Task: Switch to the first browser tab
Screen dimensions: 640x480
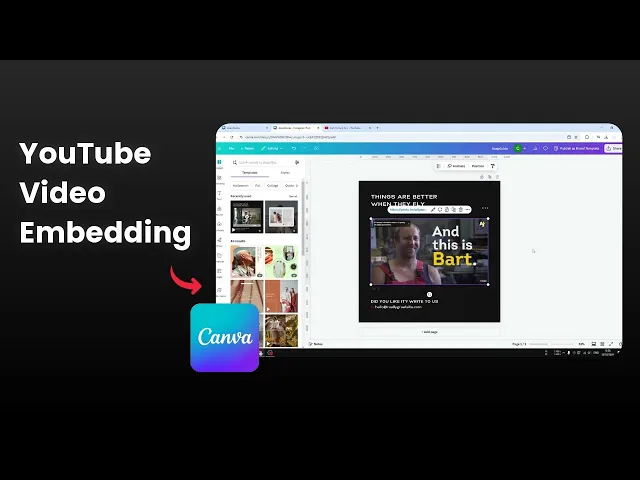Action: coord(244,128)
